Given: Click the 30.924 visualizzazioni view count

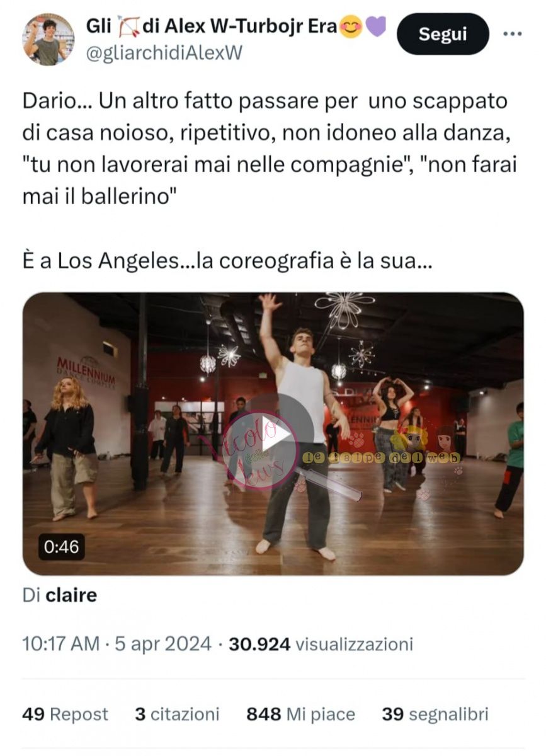Looking at the screenshot, I should click(x=321, y=644).
